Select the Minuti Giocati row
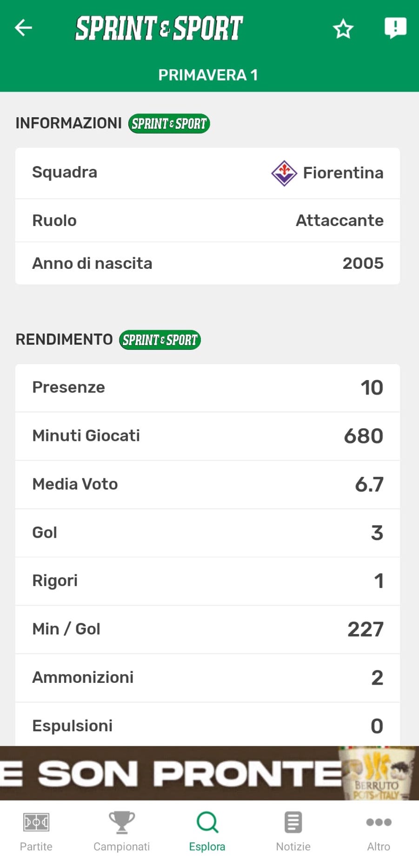Screen dimensions: 419x868 [207, 436]
